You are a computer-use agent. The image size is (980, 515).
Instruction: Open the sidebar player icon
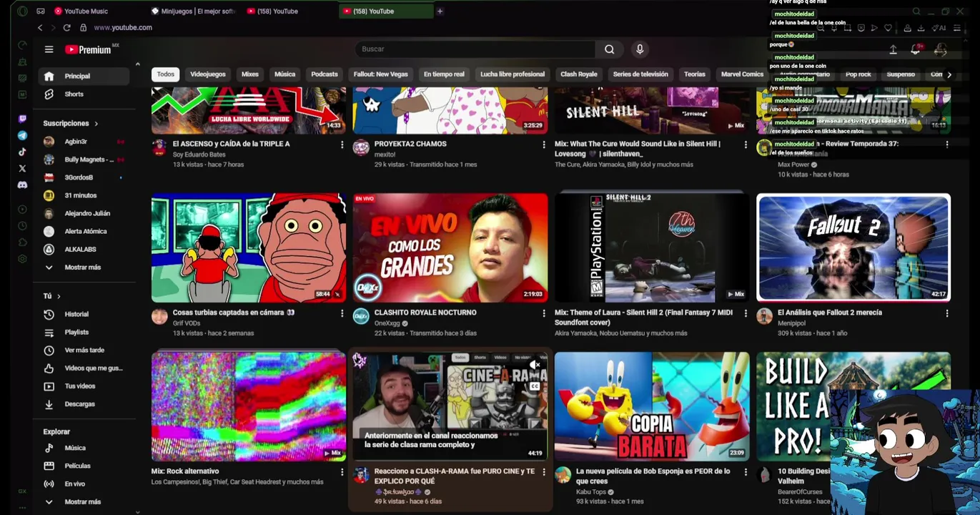pos(22,210)
